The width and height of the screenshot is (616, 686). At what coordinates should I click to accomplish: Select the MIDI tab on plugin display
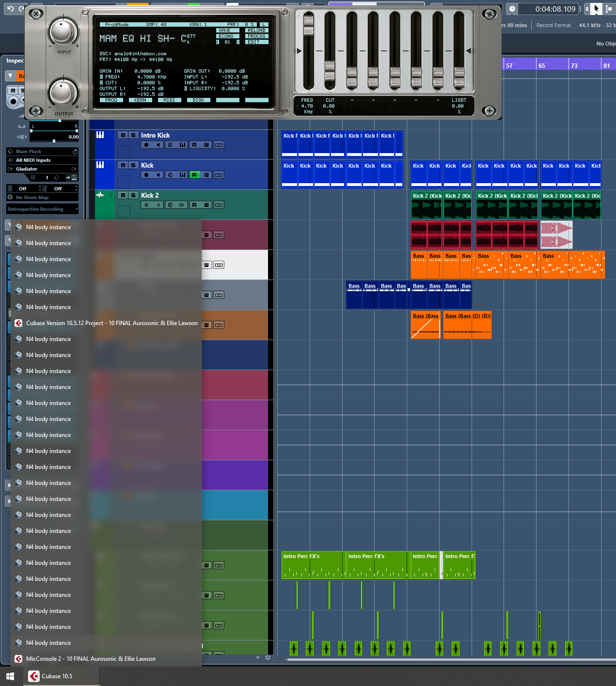click(x=170, y=100)
